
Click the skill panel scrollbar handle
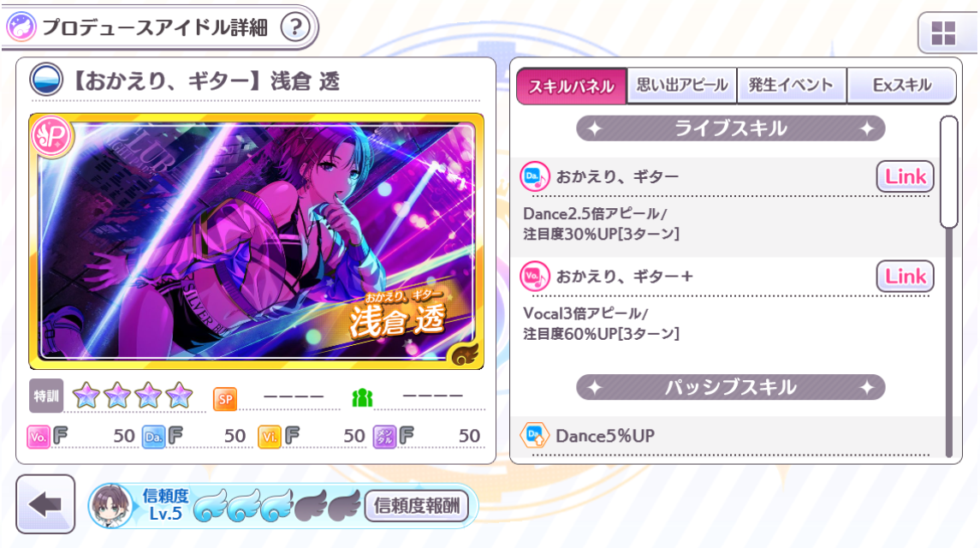pyautogui.click(x=948, y=172)
